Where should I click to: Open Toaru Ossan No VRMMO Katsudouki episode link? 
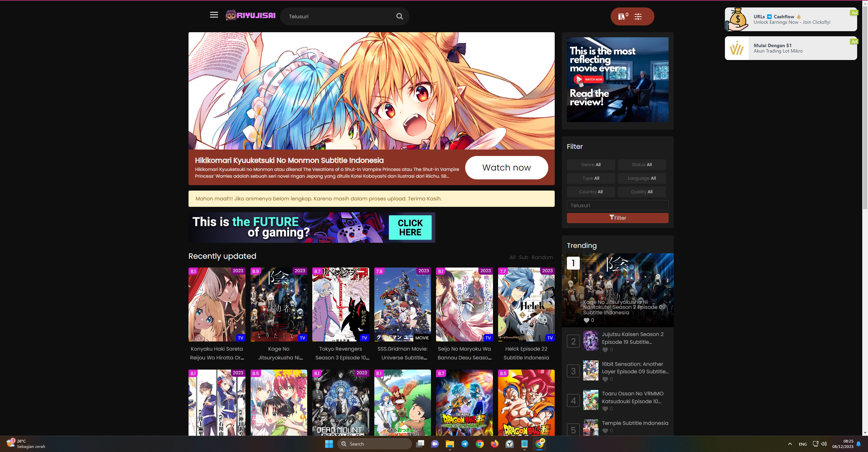coord(633,397)
